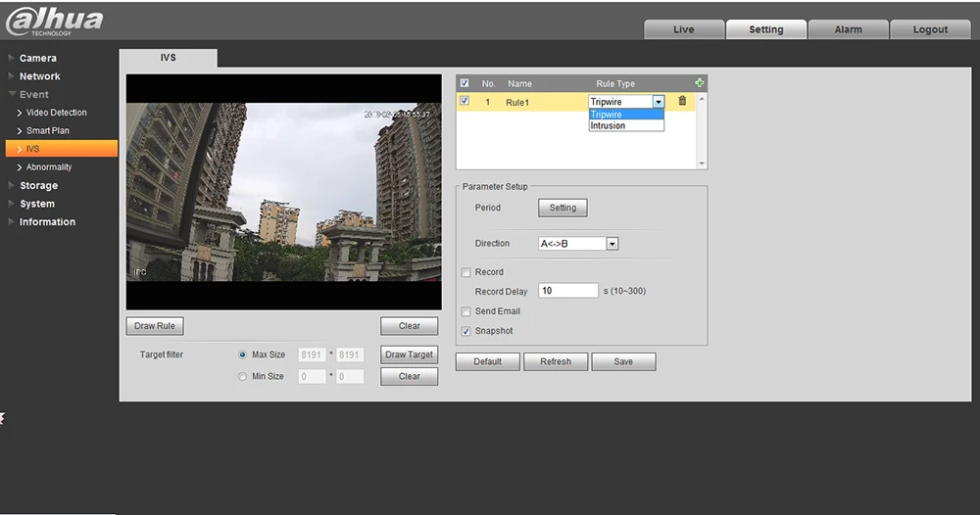Viewport: 980px width, 515px height.
Task: Click the Name column header
Action: 519,83
